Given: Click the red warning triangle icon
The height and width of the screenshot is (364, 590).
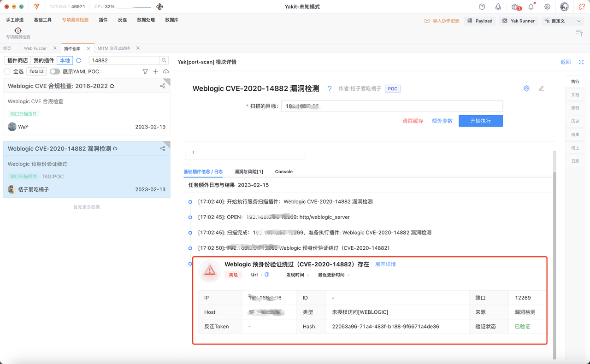Looking at the screenshot, I should point(210,270).
